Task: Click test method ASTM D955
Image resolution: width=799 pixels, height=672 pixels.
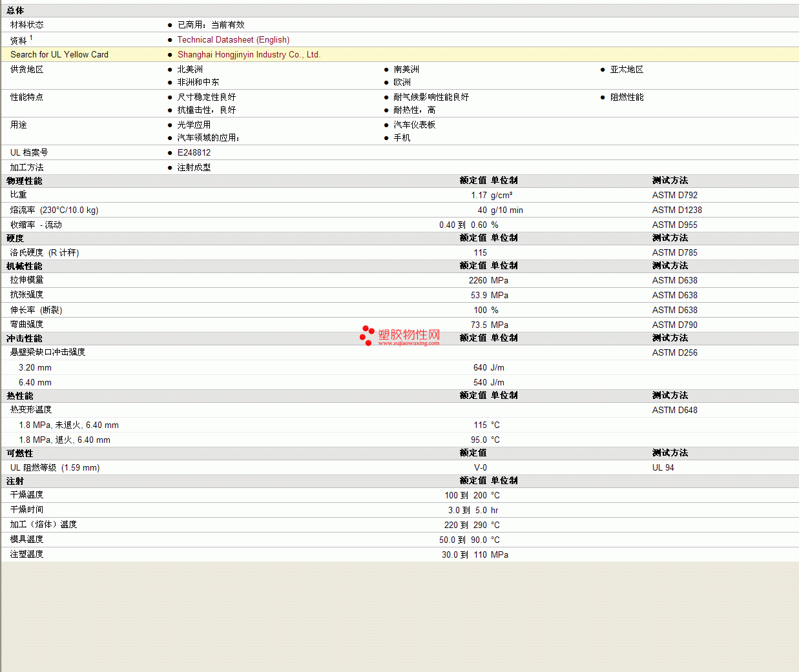Action: pos(674,225)
